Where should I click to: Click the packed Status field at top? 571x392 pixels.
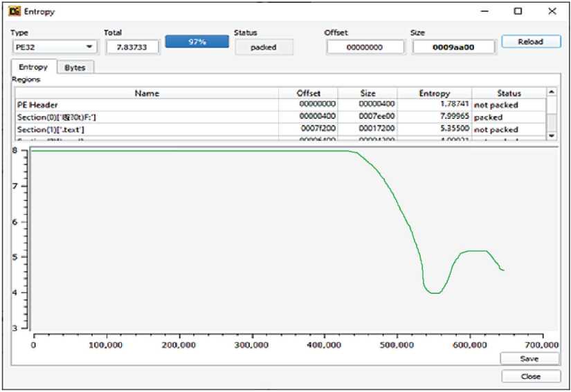click(264, 47)
